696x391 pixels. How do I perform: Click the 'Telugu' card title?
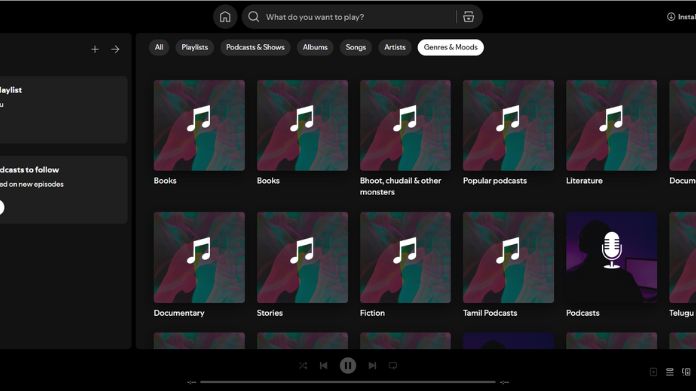[x=682, y=313]
